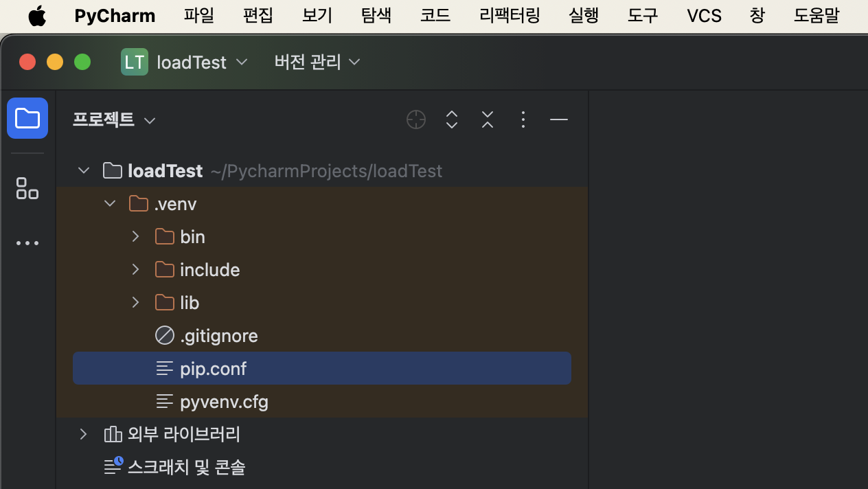Click the external libraries icon
Viewport: 868px width, 489px height.
tap(113, 434)
